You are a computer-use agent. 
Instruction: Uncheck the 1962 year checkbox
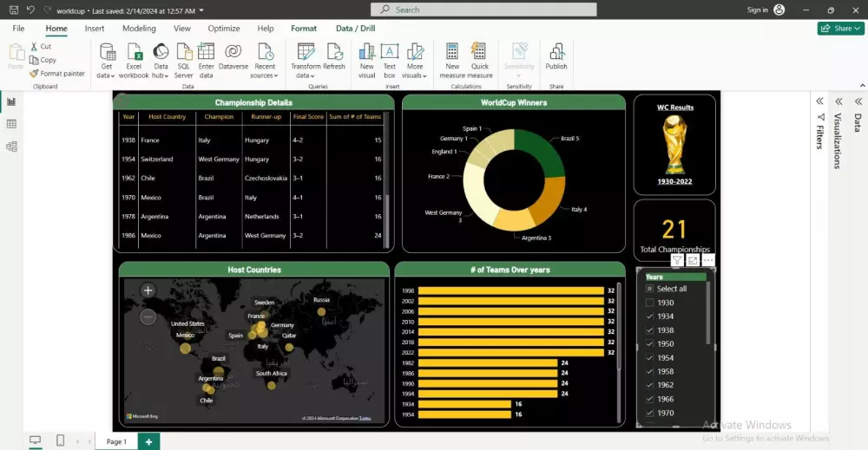pos(650,385)
